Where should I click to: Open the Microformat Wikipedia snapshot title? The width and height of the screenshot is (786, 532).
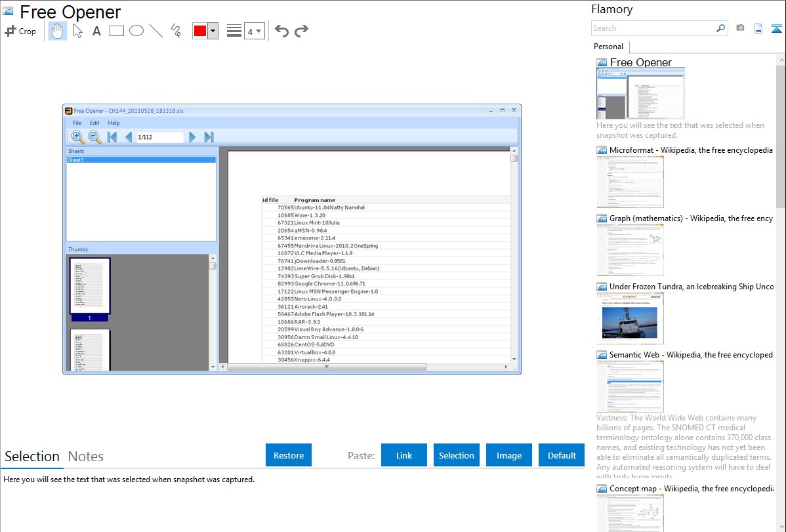click(691, 150)
